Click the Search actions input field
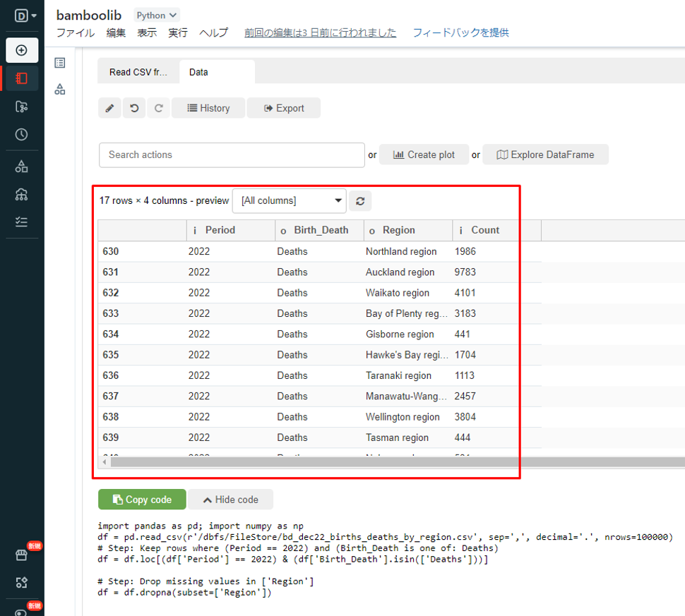The height and width of the screenshot is (616, 685). point(232,155)
